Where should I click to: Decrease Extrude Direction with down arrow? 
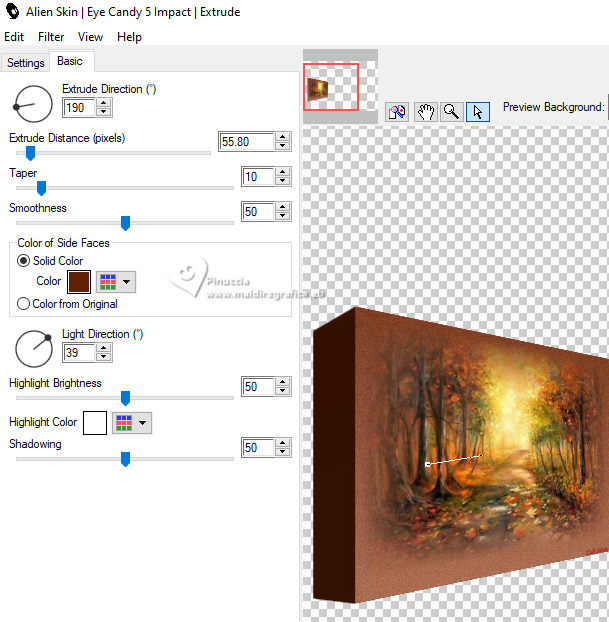(x=104, y=112)
